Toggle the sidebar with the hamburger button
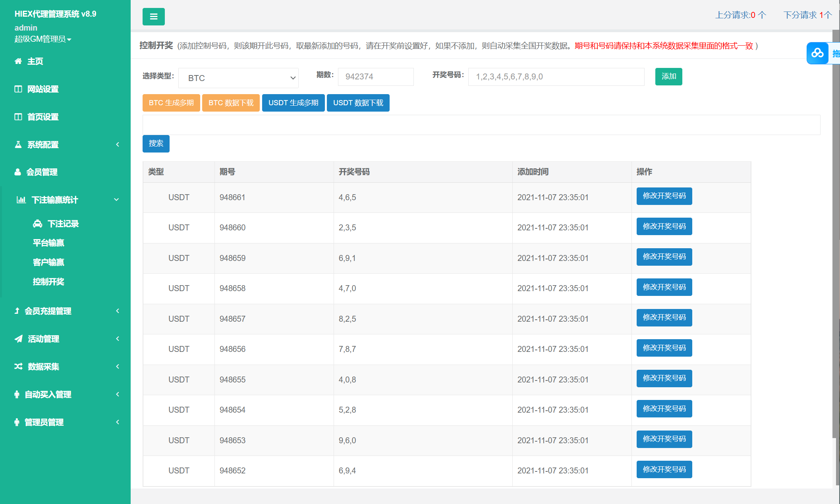The width and height of the screenshot is (840, 504). [x=153, y=17]
